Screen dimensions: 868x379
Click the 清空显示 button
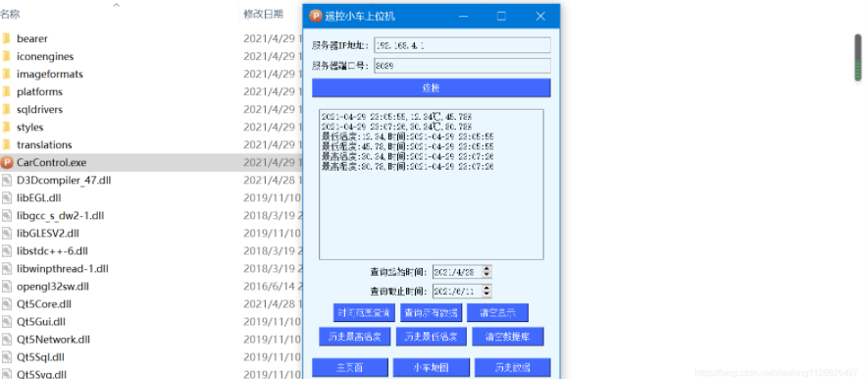(x=497, y=312)
